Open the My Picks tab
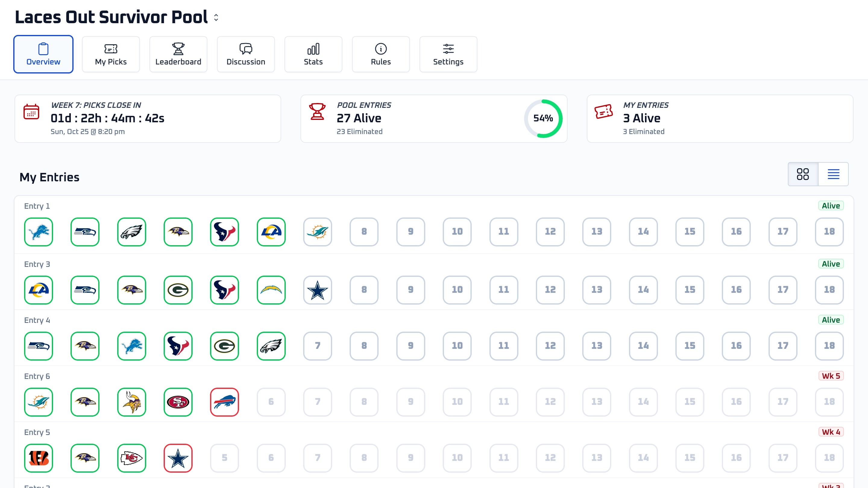 pyautogui.click(x=111, y=54)
